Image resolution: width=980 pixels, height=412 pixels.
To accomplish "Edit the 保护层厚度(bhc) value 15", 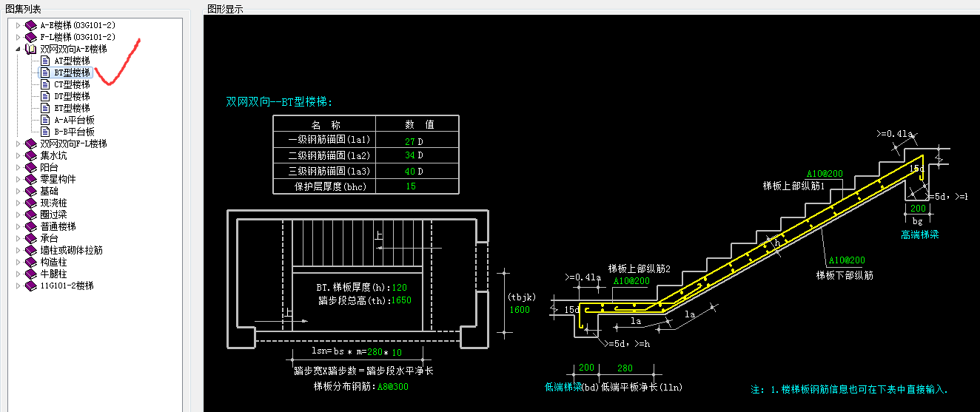I will [x=410, y=186].
